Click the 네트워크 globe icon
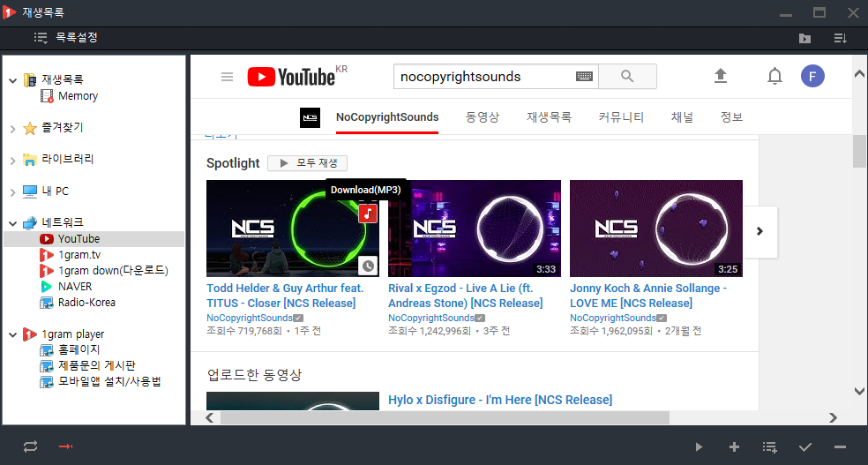 (x=30, y=223)
